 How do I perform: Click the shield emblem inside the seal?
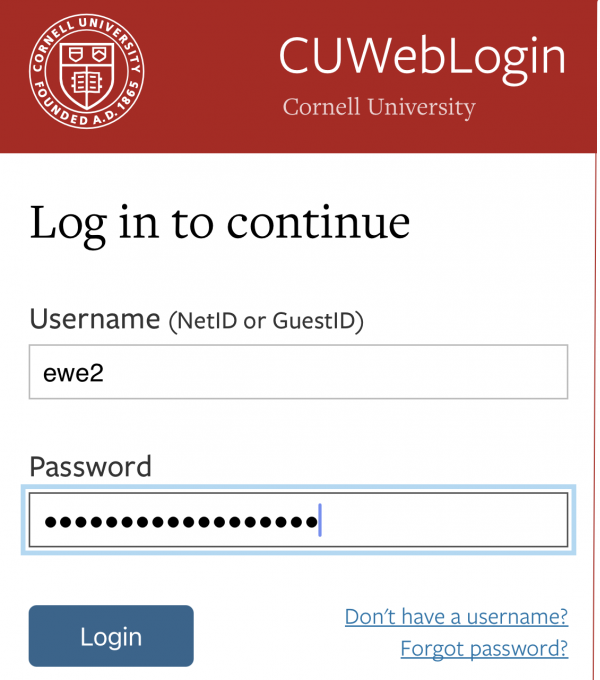[87, 74]
